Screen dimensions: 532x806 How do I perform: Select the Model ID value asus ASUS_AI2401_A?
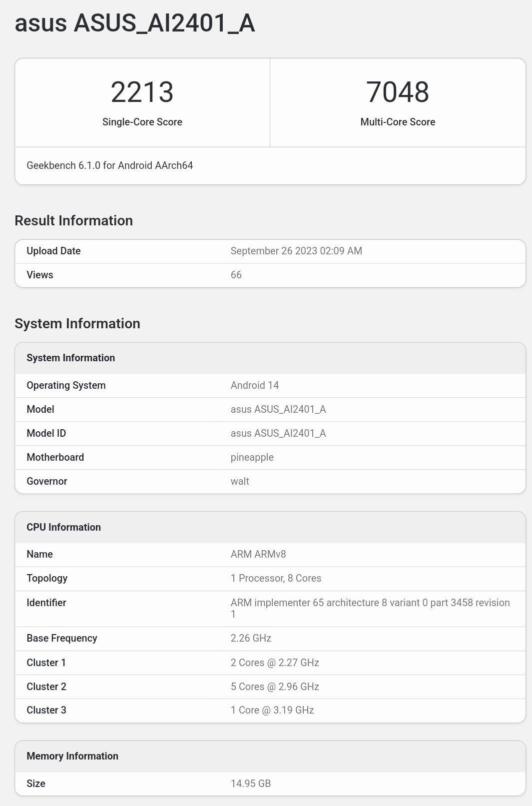tap(278, 433)
